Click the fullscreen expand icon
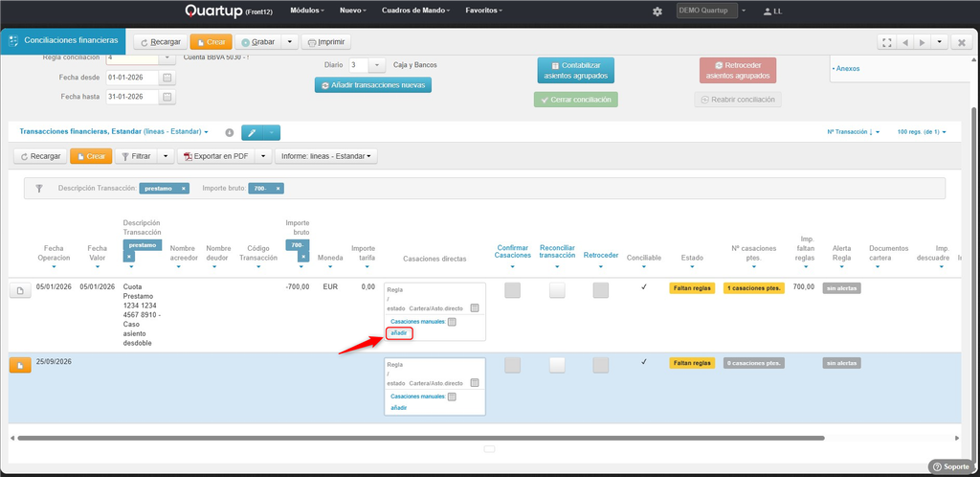The width and height of the screenshot is (980, 477). 886,42
